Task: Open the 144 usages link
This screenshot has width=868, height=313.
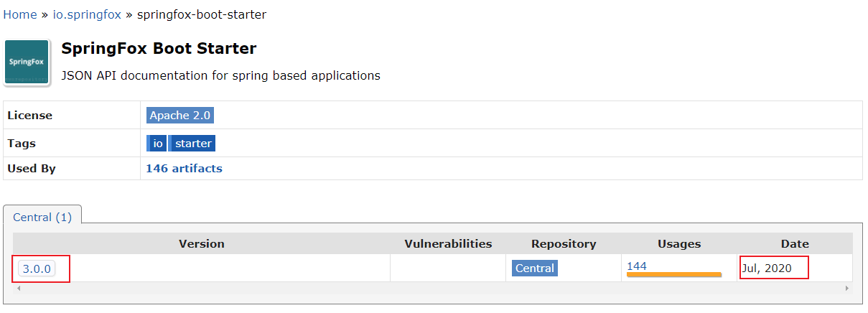Action: [x=637, y=266]
